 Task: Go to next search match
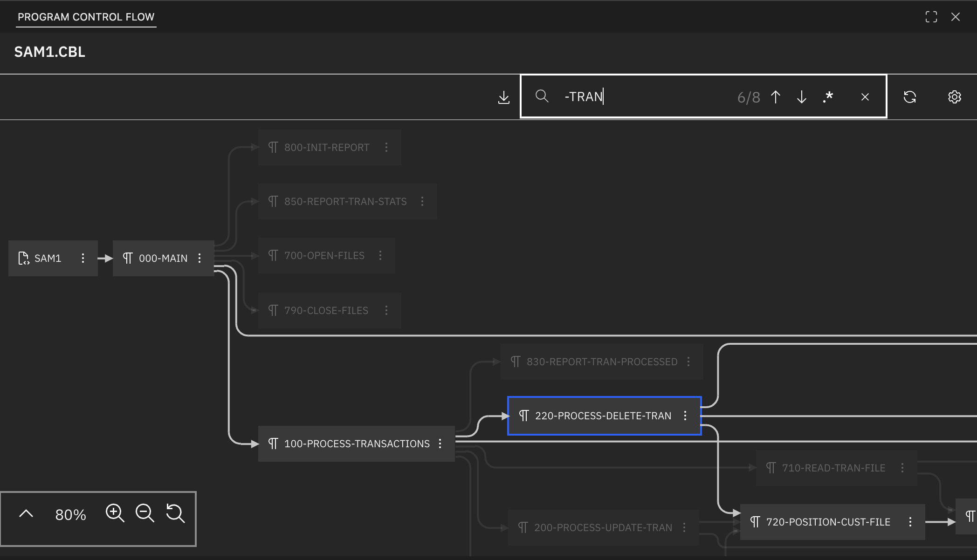click(802, 97)
